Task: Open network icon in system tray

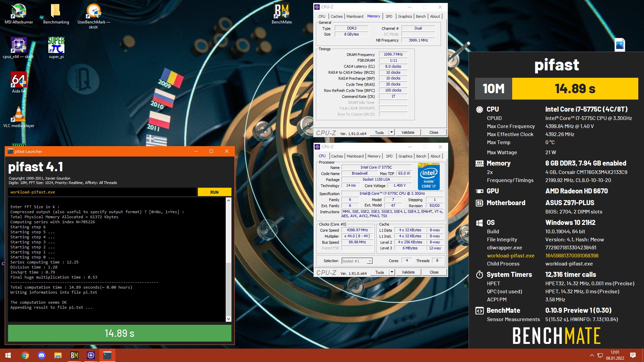Action: click(x=600, y=355)
